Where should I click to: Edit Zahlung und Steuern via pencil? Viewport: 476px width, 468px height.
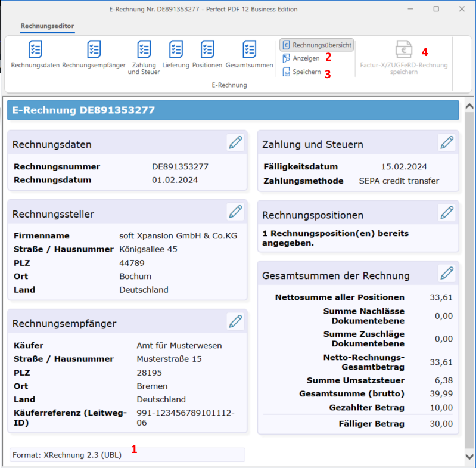pos(446,142)
